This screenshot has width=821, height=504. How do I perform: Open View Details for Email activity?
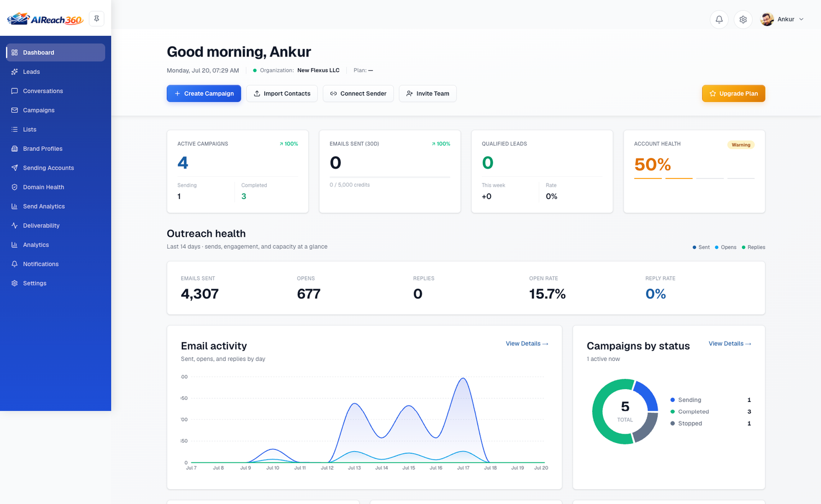coord(527,344)
